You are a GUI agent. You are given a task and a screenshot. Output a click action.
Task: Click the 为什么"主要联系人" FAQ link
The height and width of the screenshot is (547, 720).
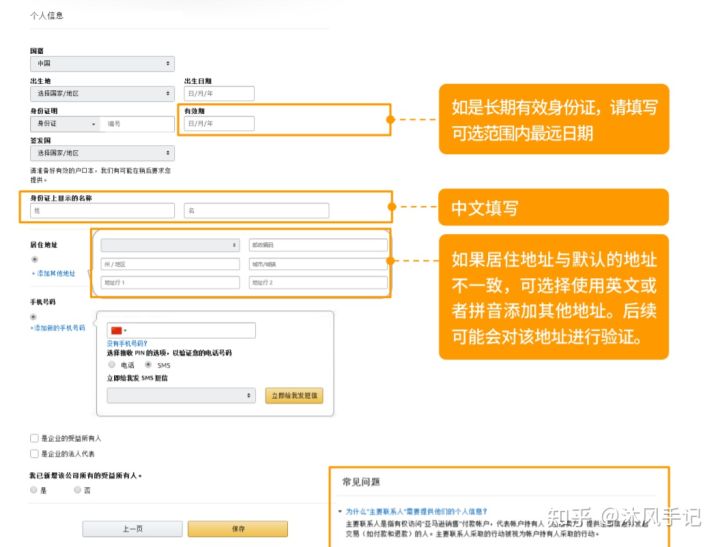(416, 511)
